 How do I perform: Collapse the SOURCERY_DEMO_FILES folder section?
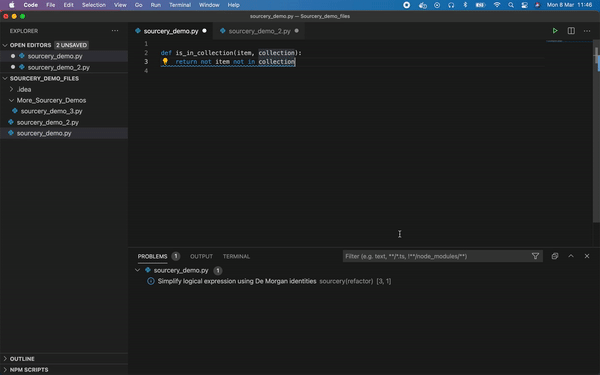(x=5, y=78)
